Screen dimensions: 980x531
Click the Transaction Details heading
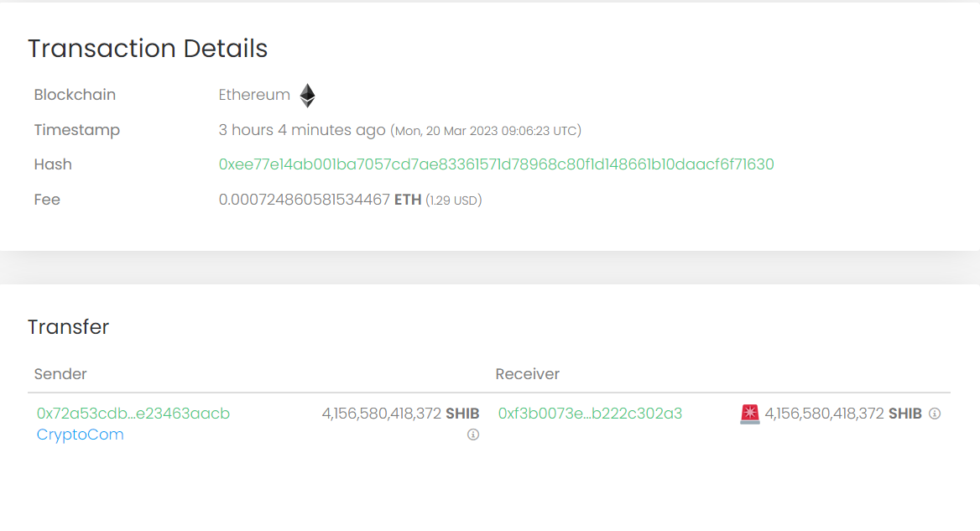pos(148,49)
